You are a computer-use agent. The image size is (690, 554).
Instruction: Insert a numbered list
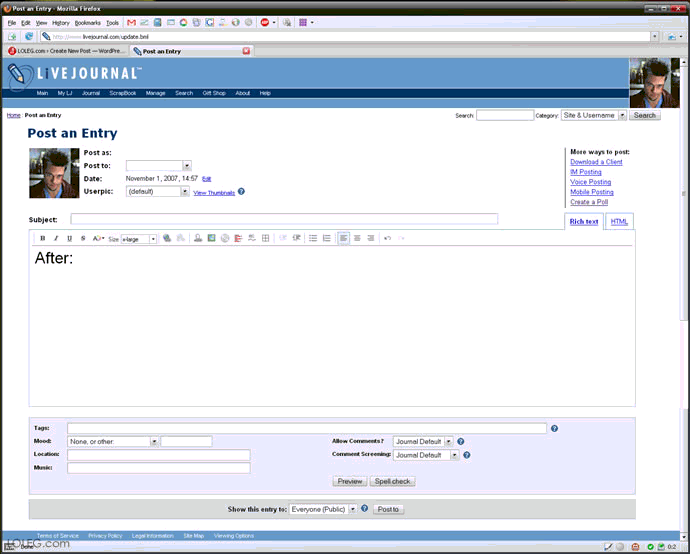tap(327, 238)
